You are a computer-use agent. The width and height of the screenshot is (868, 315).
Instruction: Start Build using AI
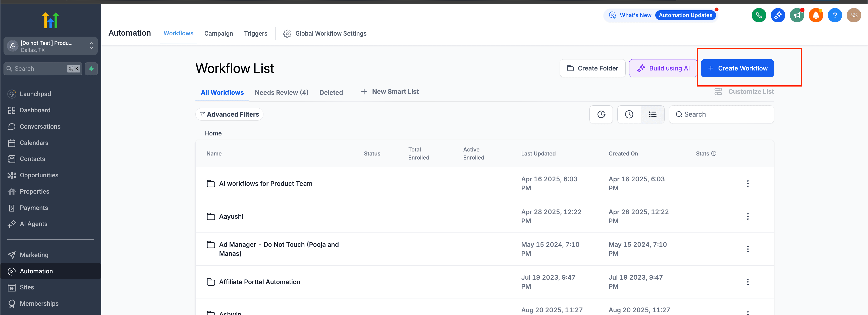(663, 68)
